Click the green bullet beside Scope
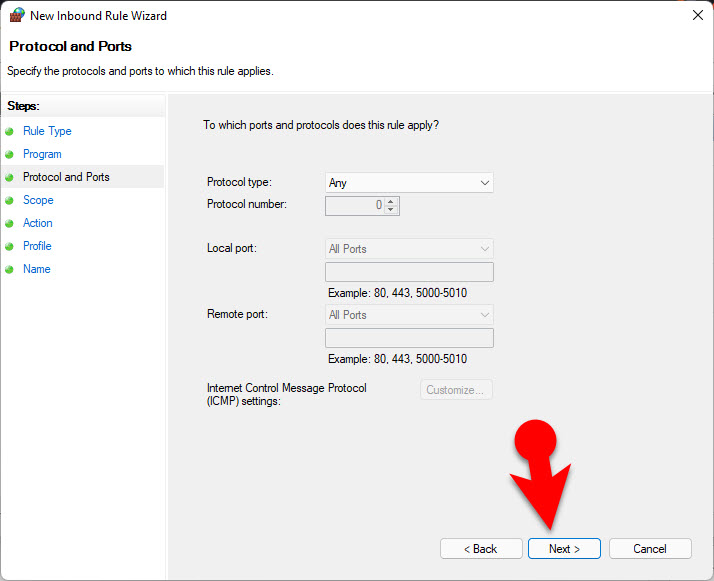The height and width of the screenshot is (581, 714). click(x=9, y=200)
